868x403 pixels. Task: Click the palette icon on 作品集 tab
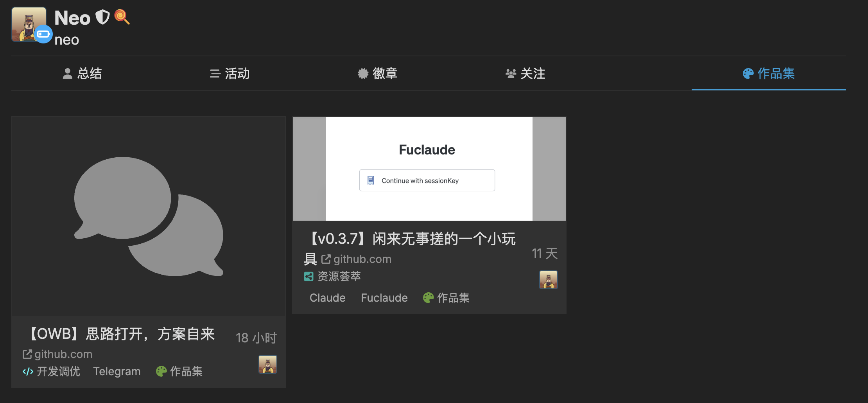pyautogui.click(x=748, y=74)
